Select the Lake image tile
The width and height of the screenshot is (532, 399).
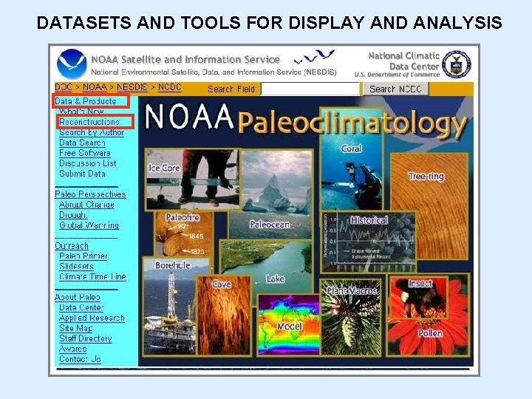(266, 265)
